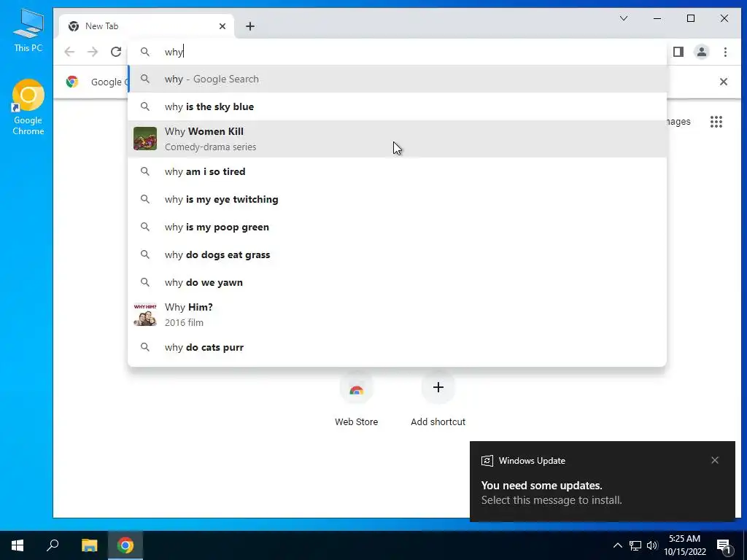
Task: Click the Chrome forward arrow button
Action: (93, 52)
